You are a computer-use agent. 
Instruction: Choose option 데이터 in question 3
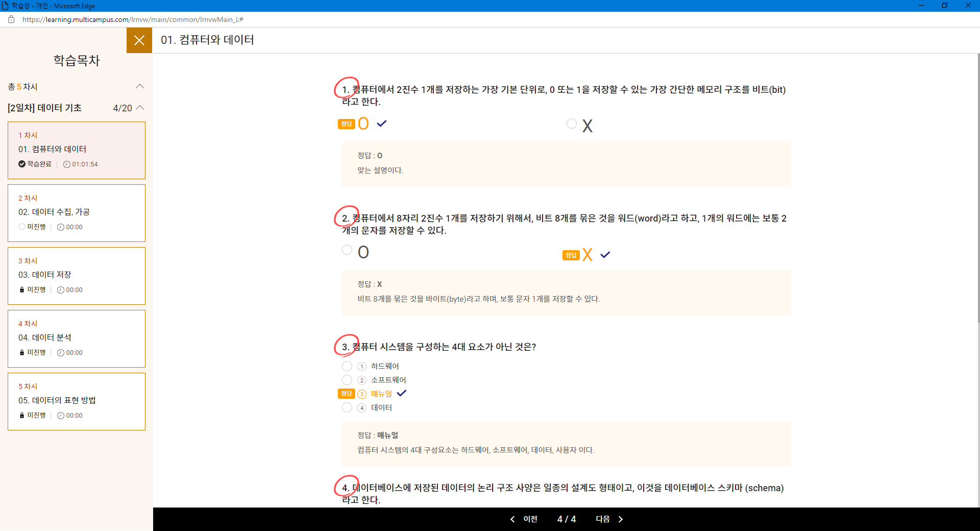coord(347,407)
